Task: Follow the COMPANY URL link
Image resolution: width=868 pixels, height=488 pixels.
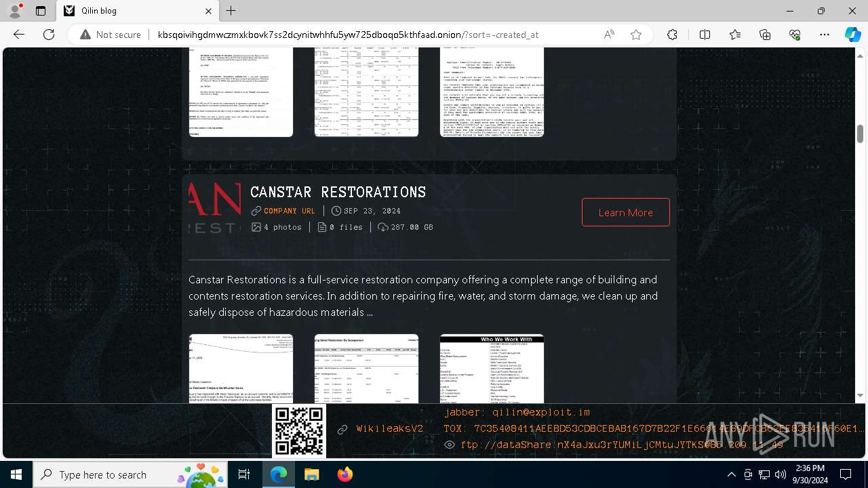Action: pyautogui.click(x=290, y=211)
